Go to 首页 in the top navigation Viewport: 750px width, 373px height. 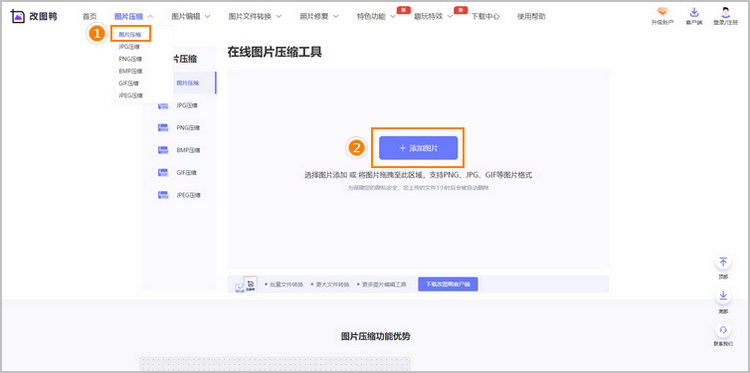click(89, 16)
